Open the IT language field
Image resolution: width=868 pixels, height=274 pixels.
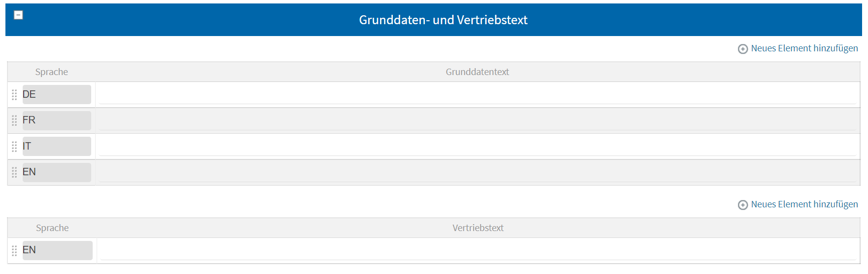(57, 146)
